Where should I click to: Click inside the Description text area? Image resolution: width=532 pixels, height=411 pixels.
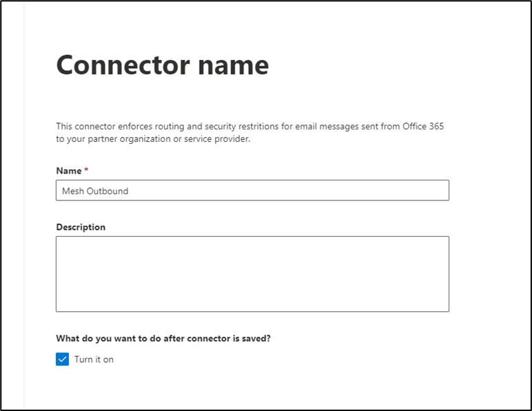(x=252, y=273)
